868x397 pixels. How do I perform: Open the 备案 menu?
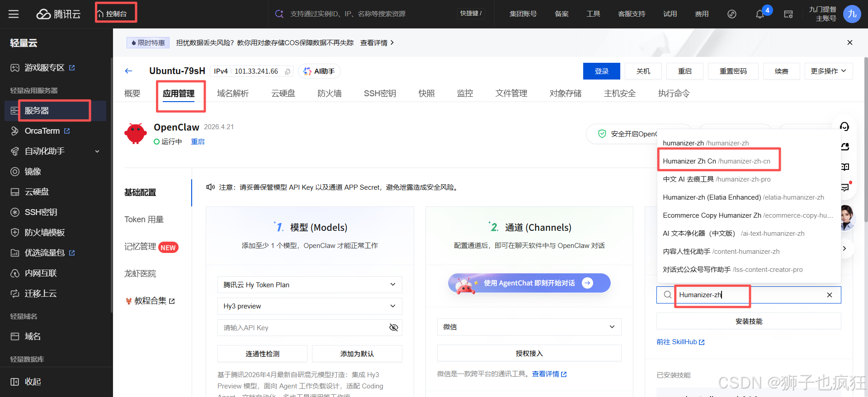pyautogui.click(x=561, y=14)
